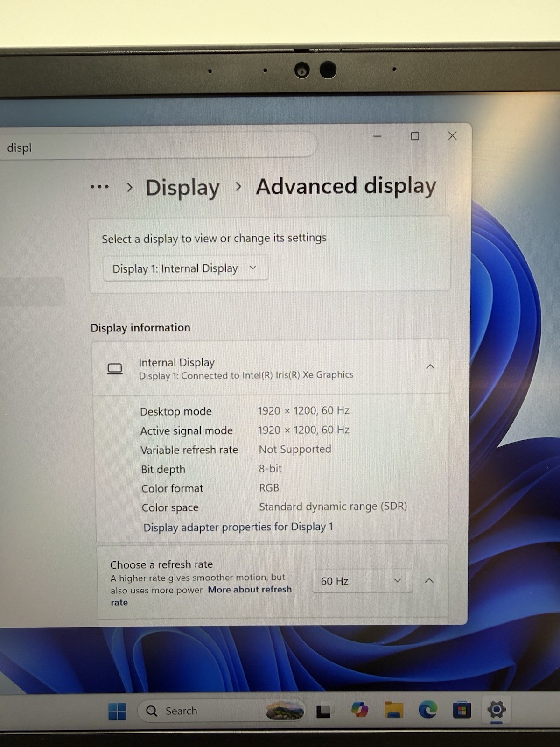
Task: Open the 'More about refresh rate' link
Action: click(250, 590)
